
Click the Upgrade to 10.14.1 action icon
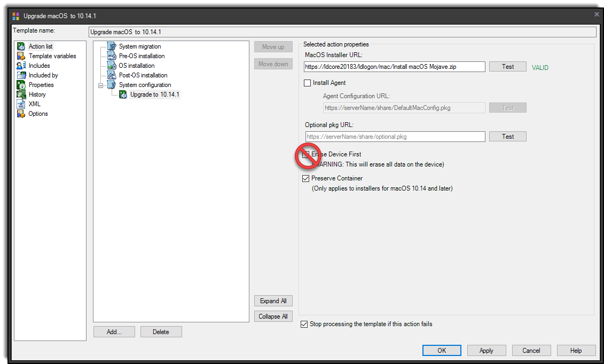pos(122,94)
